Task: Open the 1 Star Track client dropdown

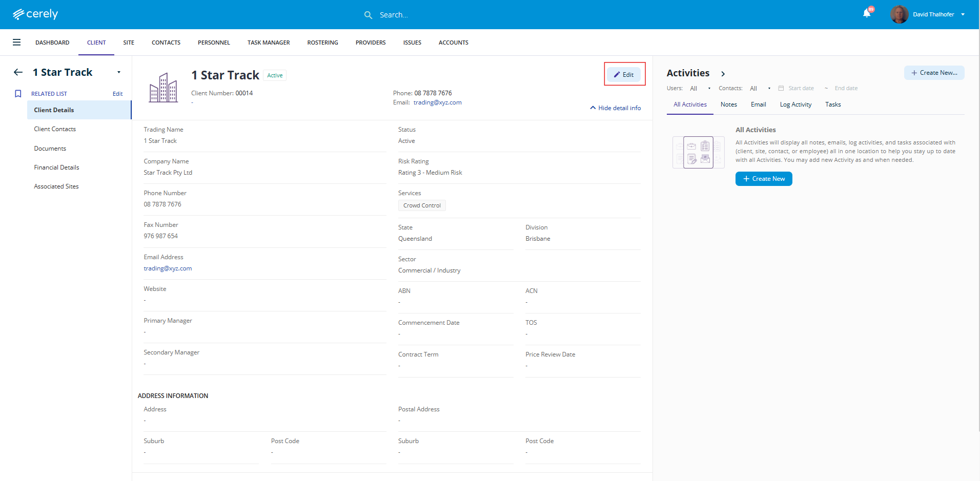Action: tap(119, 72)
